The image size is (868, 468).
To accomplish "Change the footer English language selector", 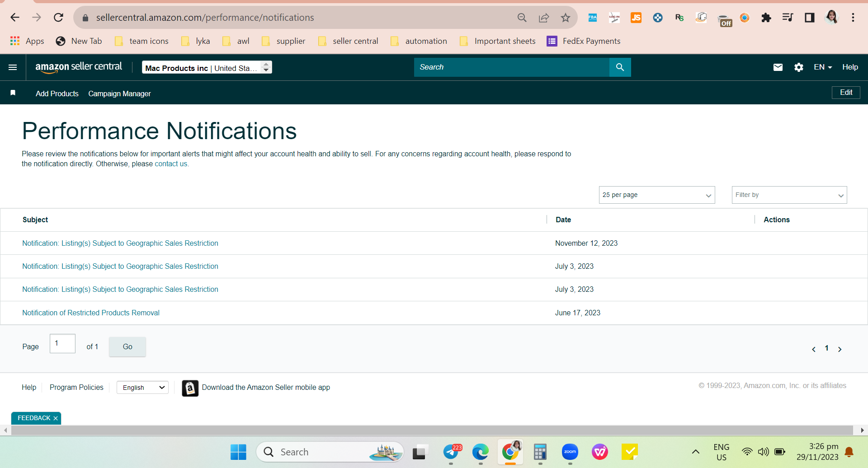I will tap(142, 388).
